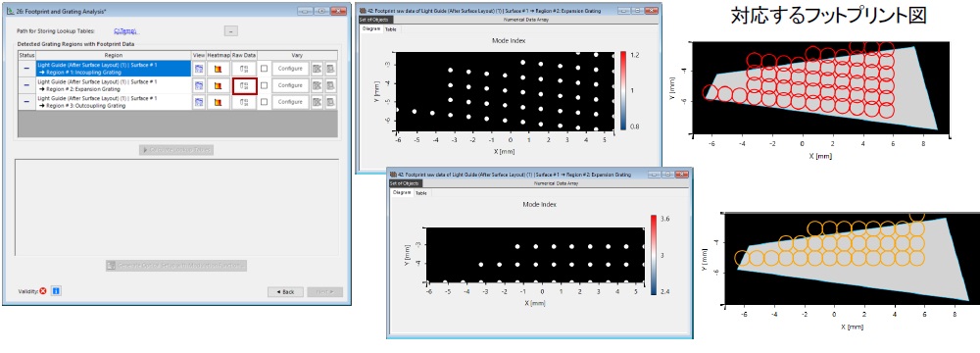Open Raw Data for Incoupling Grating row
This screenshot has height=353, width=980.
(244, 69)
